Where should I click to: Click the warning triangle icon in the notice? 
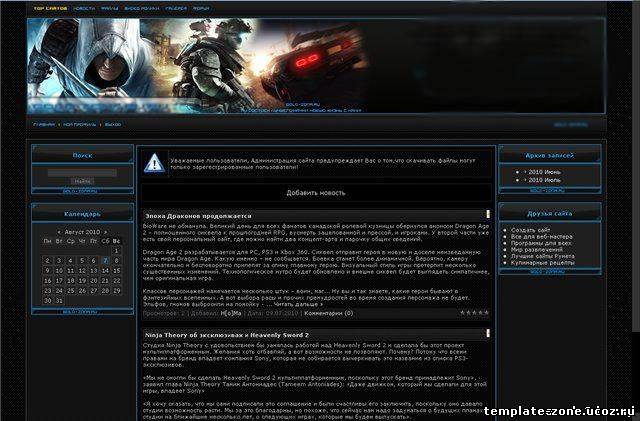[154, 163]
